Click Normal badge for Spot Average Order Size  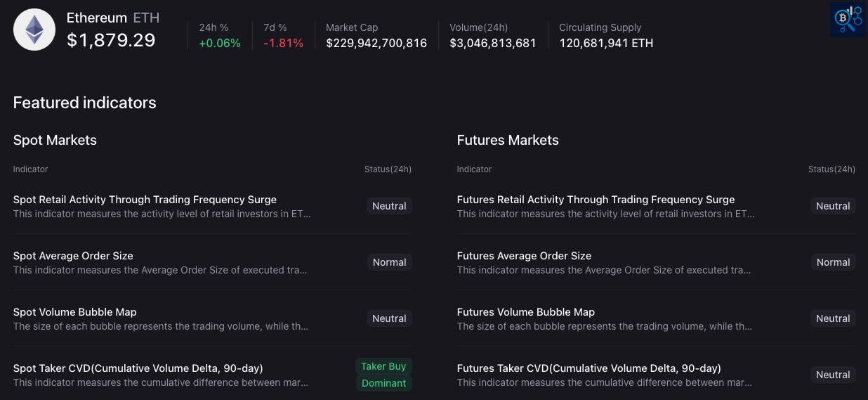pos(389,262)
